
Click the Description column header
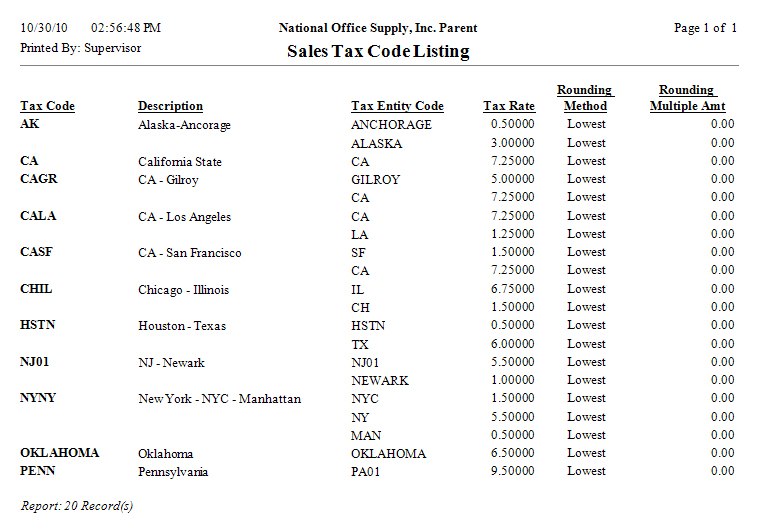coord(170,106)
